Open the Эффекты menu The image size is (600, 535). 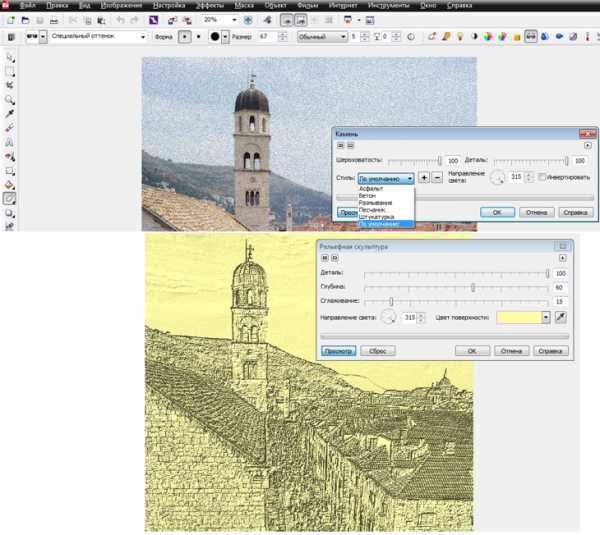[x=209, y=5]
